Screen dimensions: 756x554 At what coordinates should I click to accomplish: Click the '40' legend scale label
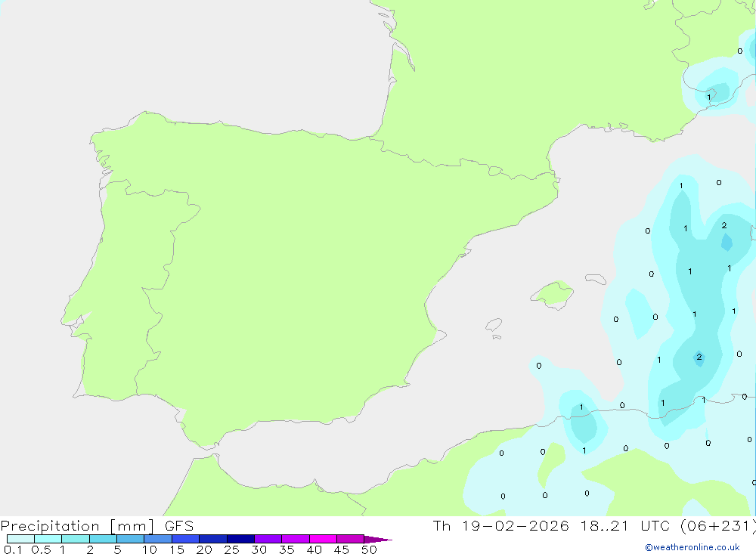pyautogui.click(x=314, y=549)
